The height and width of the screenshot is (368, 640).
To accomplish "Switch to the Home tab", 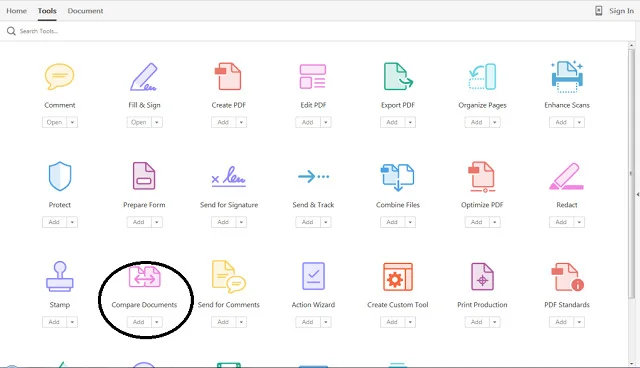I will point(16,11).
